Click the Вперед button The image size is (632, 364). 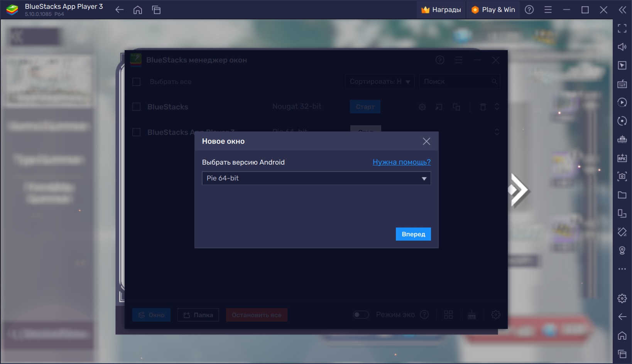click(x=413, y=234)
